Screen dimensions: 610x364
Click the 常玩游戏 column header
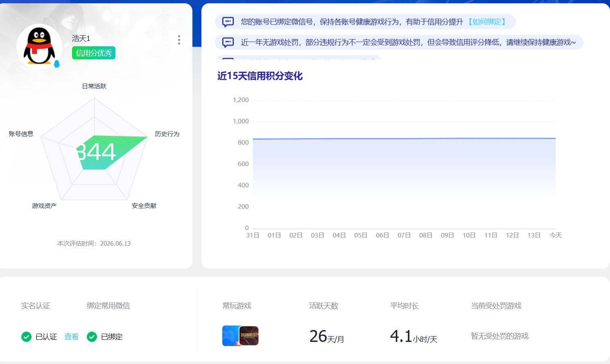(237, 306)
